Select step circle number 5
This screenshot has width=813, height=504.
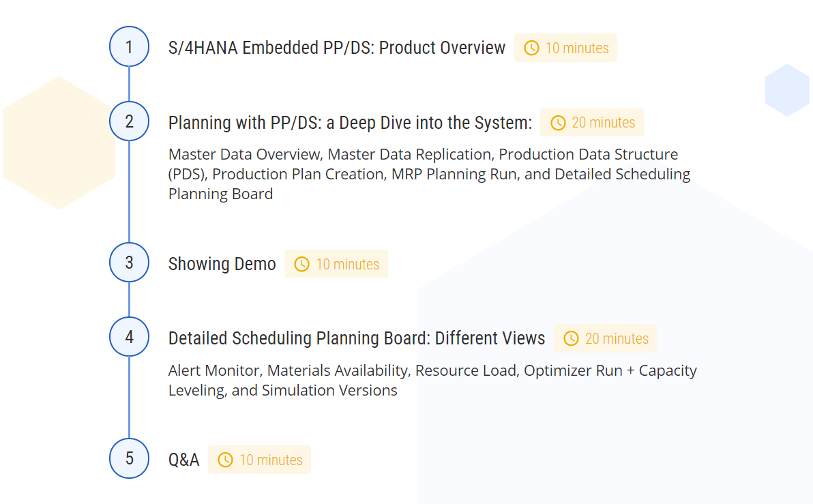coord(129,458)
